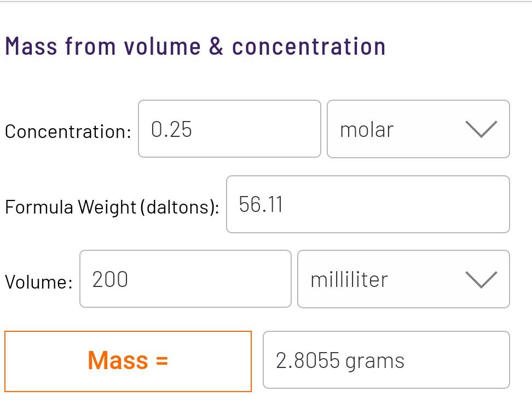Image resolution: width=532 pixels, height=414 pixels.
Task: Click the 56.11 formula weight value
Action: [x=261, y=205]
